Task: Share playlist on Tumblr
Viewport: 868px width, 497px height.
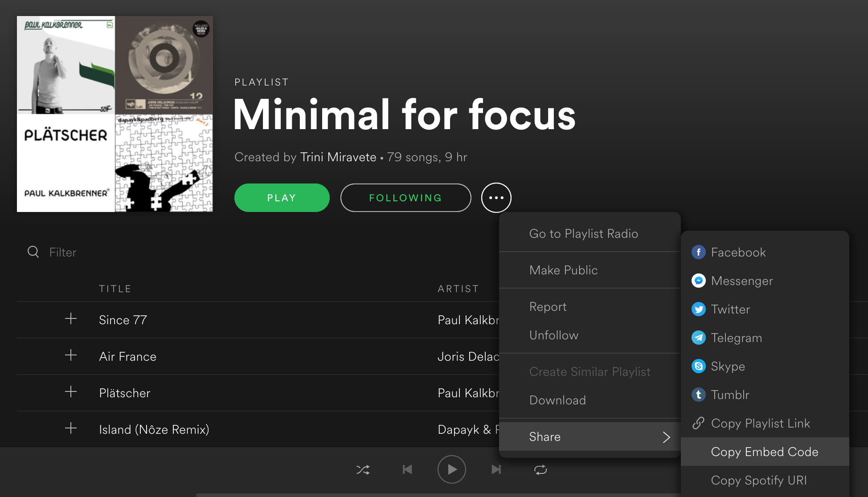Action: click(730, 395)
